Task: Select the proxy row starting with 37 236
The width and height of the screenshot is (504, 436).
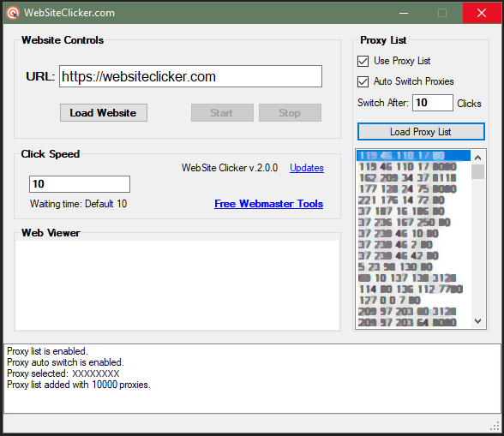Action: tap(414, 223)
